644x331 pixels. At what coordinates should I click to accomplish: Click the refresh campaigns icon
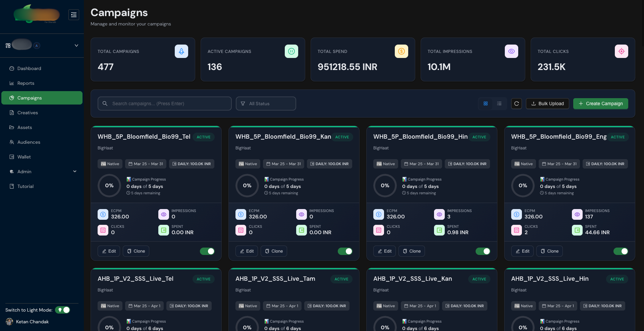point(516,104)
